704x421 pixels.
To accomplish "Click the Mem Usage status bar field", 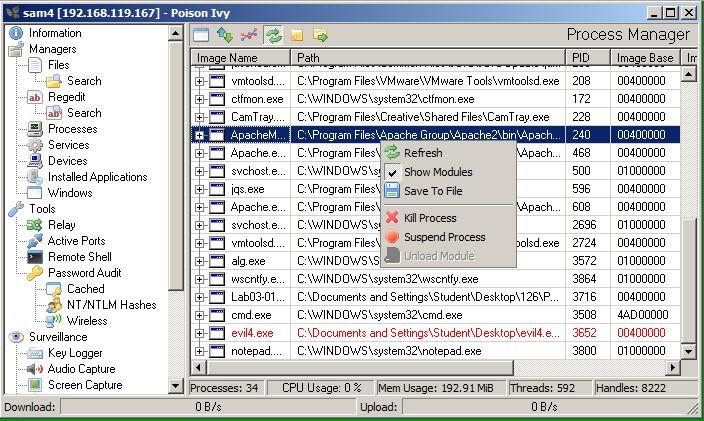I will 440,388.
